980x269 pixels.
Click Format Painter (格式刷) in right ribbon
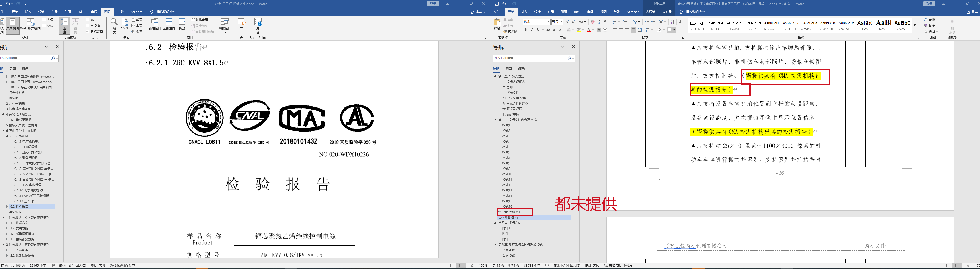[510, 32]
